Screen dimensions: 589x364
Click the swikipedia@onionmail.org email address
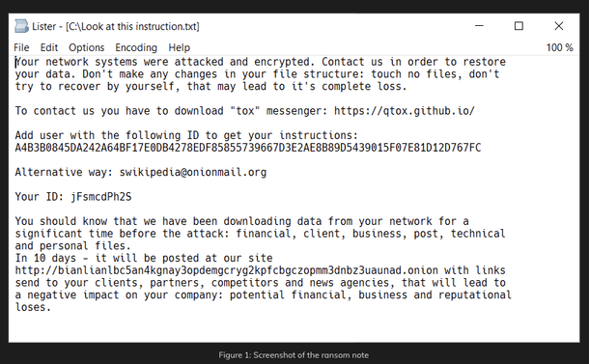193,172
